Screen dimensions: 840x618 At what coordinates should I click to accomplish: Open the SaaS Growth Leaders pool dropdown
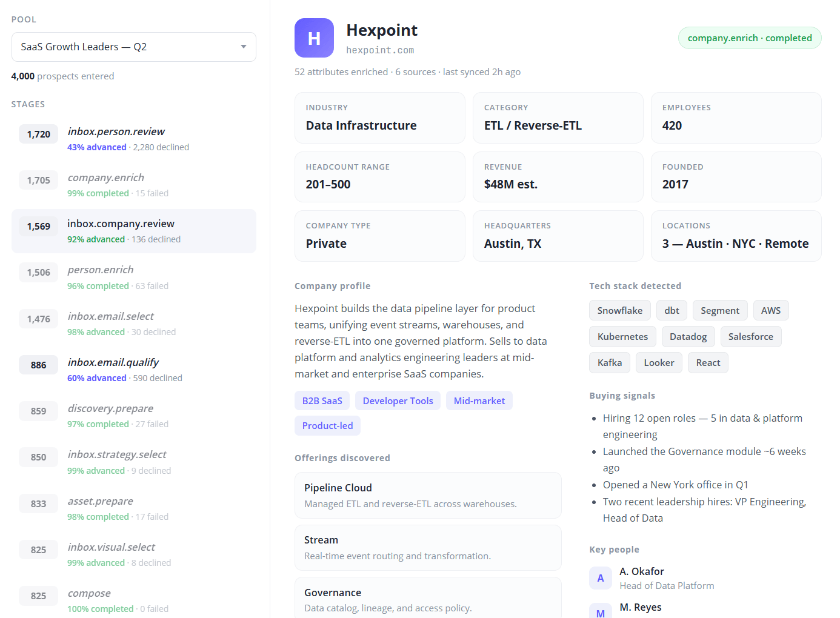[134, 47]
